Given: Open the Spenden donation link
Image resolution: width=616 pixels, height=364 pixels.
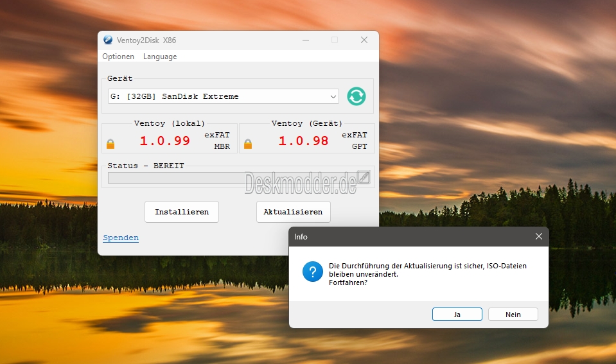Looking at the screenshot, I should (121, 238).
